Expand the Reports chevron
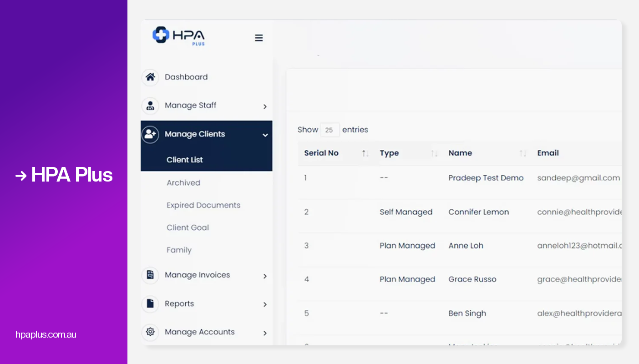Screen dimensions: 639x364 pos(265,304)
